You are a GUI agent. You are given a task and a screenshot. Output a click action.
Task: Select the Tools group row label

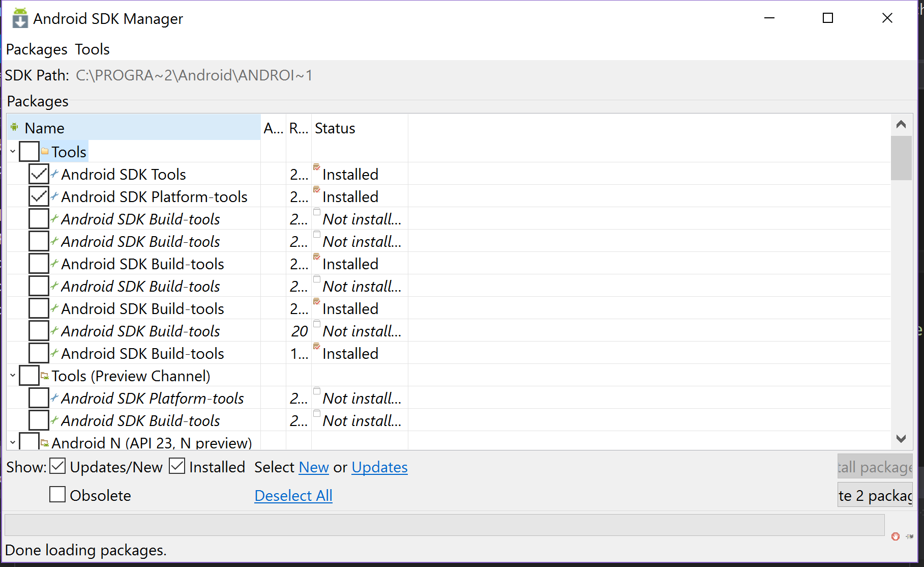pos(69,152)
